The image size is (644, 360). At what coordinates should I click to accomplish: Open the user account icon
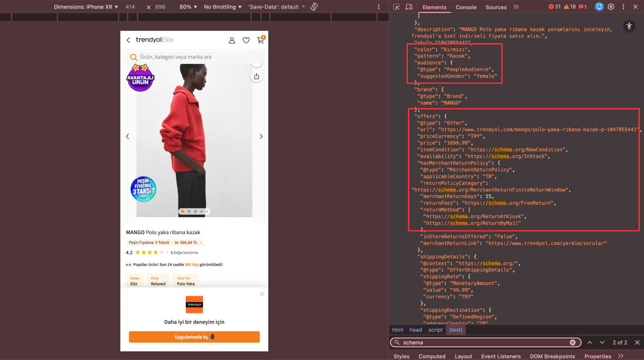coord(232,40)
